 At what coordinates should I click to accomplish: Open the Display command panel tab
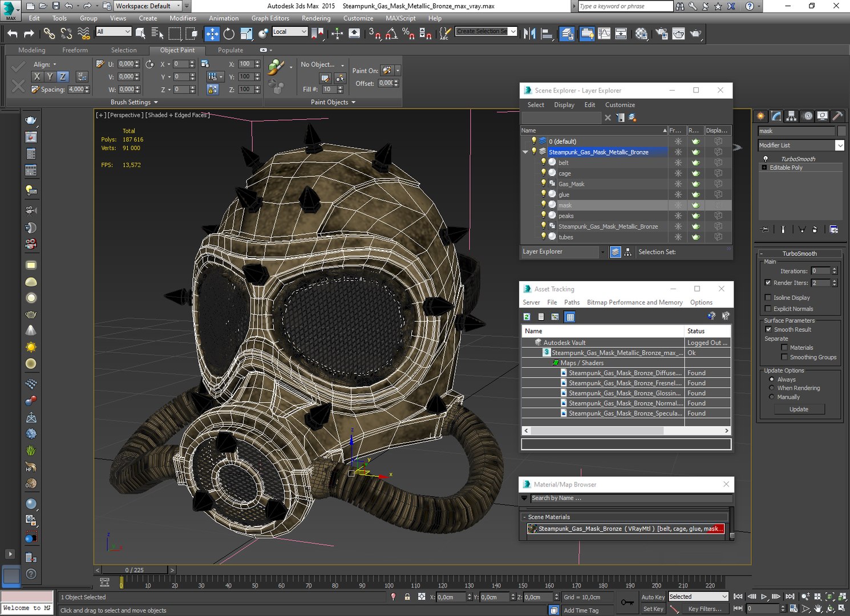click(x=822, y=116)
